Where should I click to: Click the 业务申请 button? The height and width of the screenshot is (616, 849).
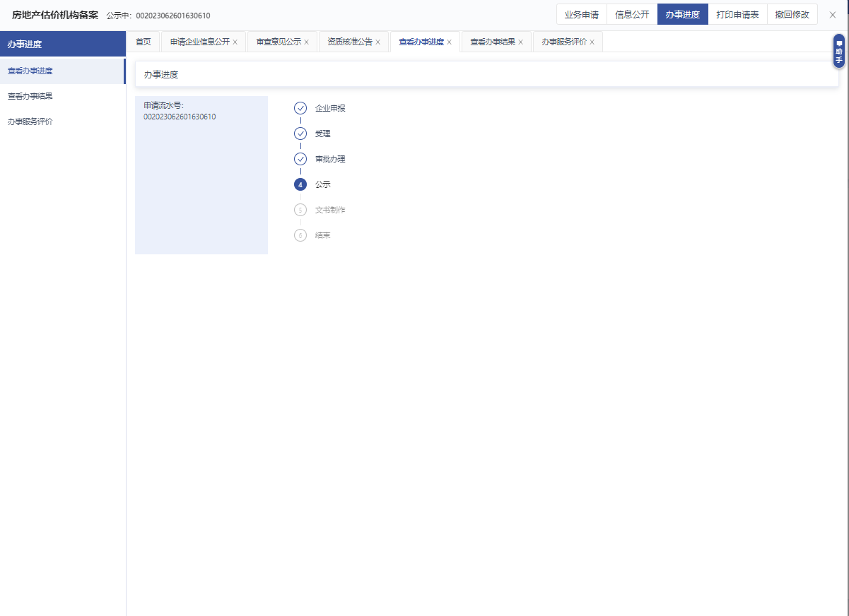581,14
